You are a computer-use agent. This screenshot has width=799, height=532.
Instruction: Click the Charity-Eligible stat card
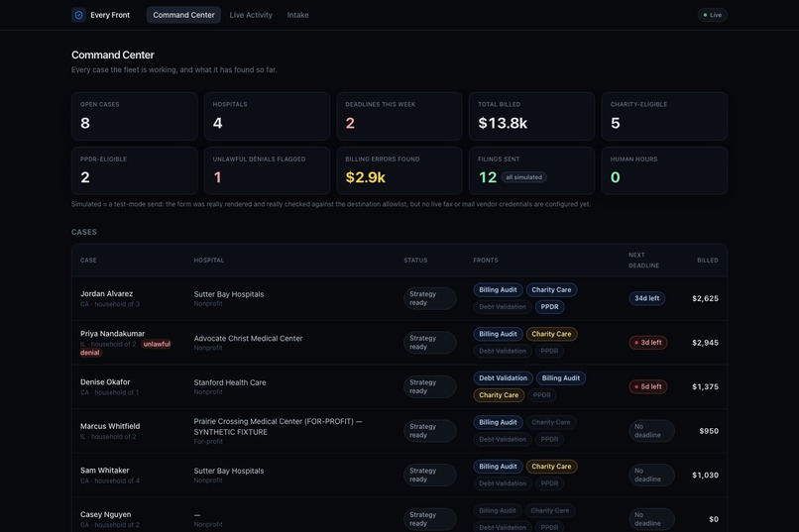click(664, 116)
